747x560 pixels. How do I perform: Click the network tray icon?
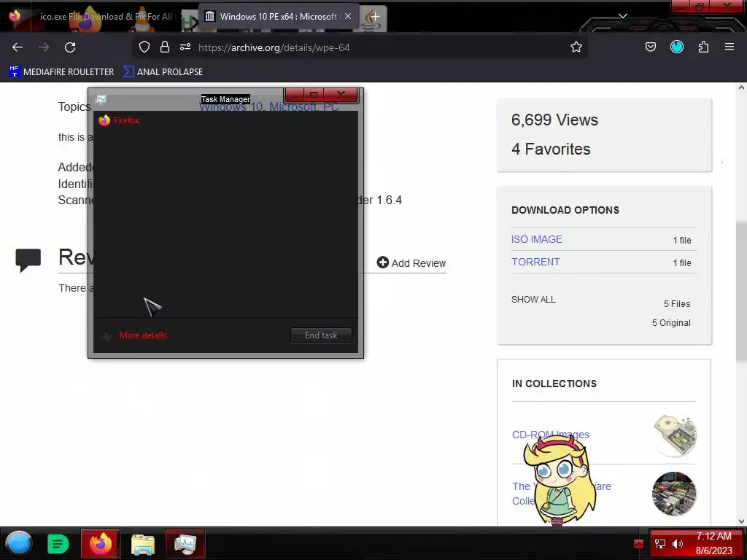tap(660, 543)
